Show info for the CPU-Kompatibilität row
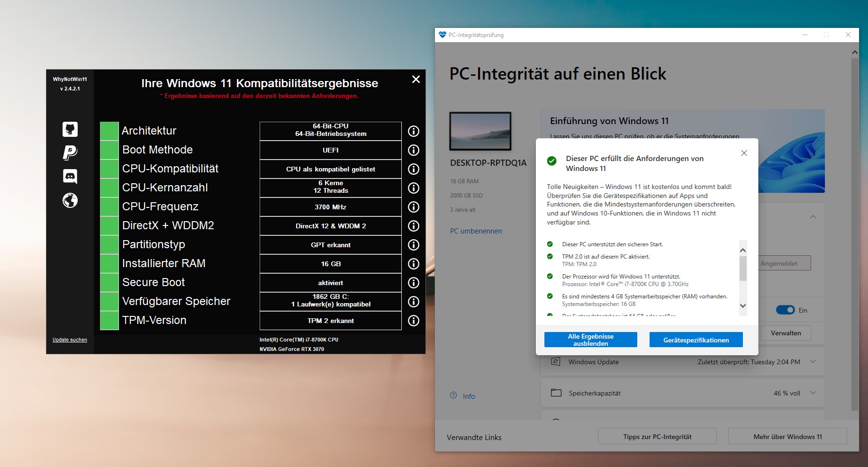The image size is (868, 467). (x=414, y=169)
